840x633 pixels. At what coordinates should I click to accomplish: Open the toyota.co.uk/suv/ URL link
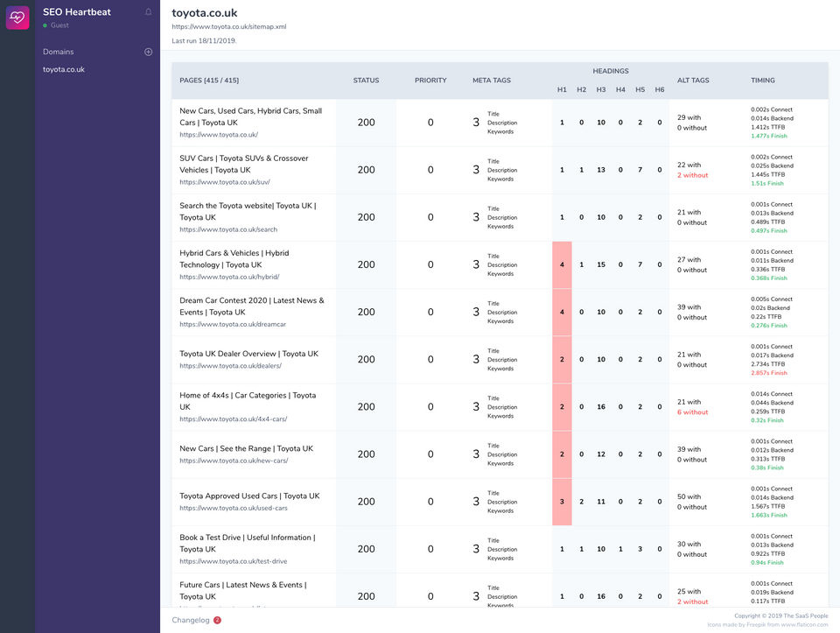(x=225, y=182)
